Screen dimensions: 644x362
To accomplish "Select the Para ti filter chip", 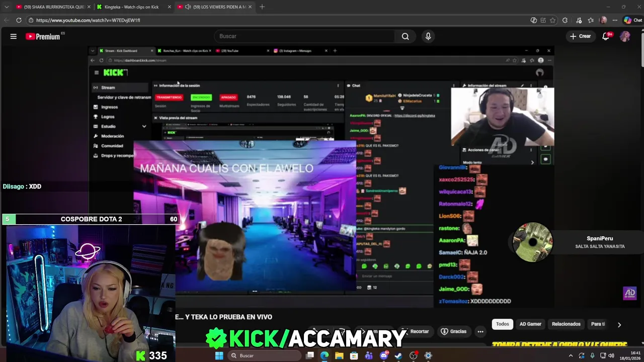I will point(598,324).
